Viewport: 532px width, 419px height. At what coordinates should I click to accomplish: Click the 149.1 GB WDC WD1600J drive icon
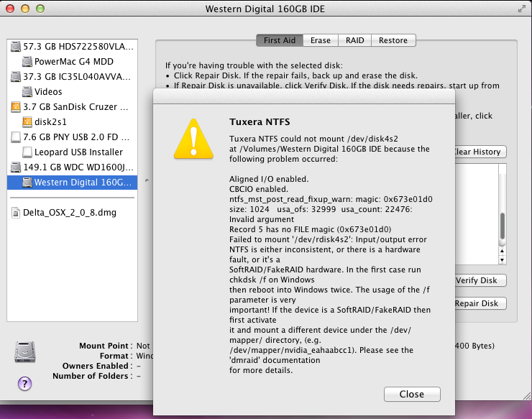(x=16, y=167)
